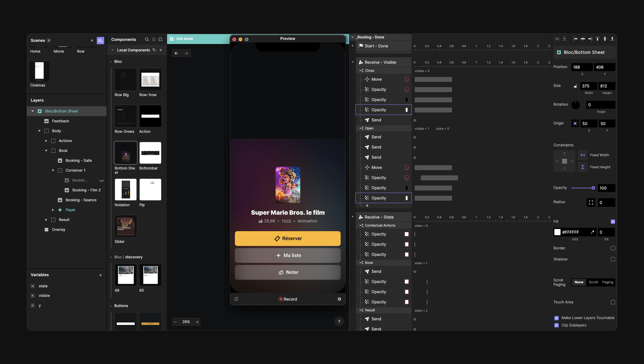Viewport: 644px width, 364px height.
Task: Collapse the Receive - Visible trigger
Action: 352,62
